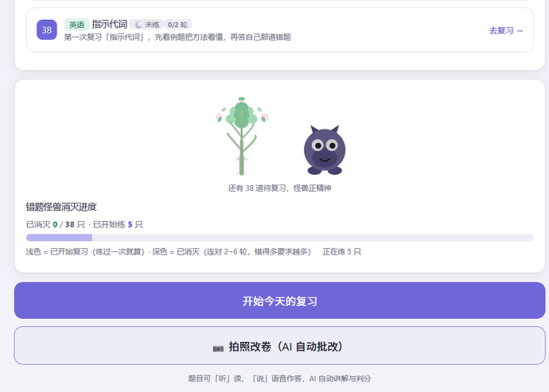Click the camera icon in 拍照改卷 button
This screenshot has height=392, width=549.
pyautogui.click(x=218, y=348)
